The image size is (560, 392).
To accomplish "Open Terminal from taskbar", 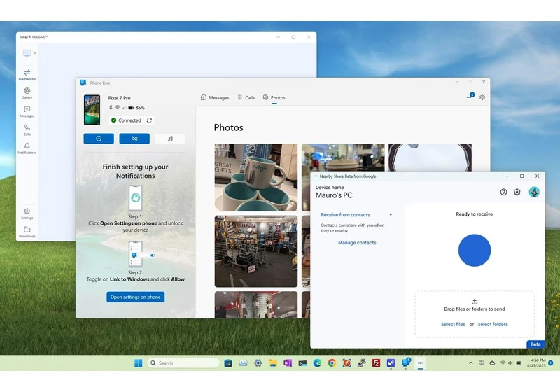I will pos(302,363).
